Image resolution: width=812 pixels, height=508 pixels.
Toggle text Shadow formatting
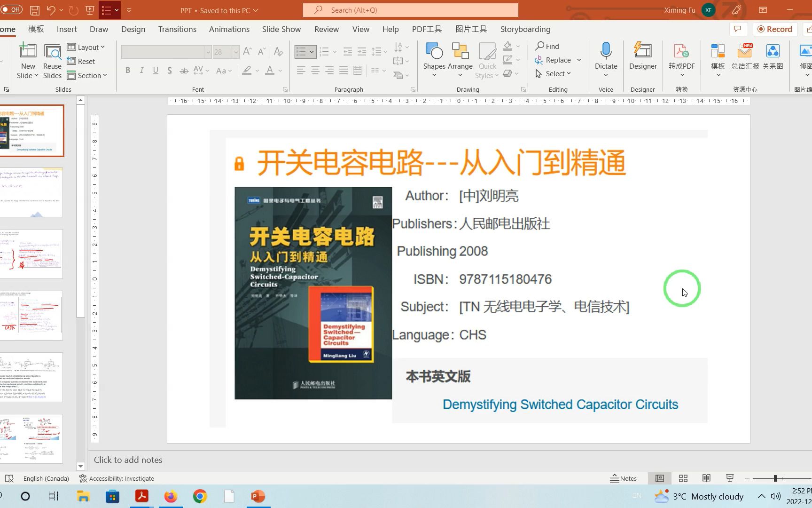[170, 71]
